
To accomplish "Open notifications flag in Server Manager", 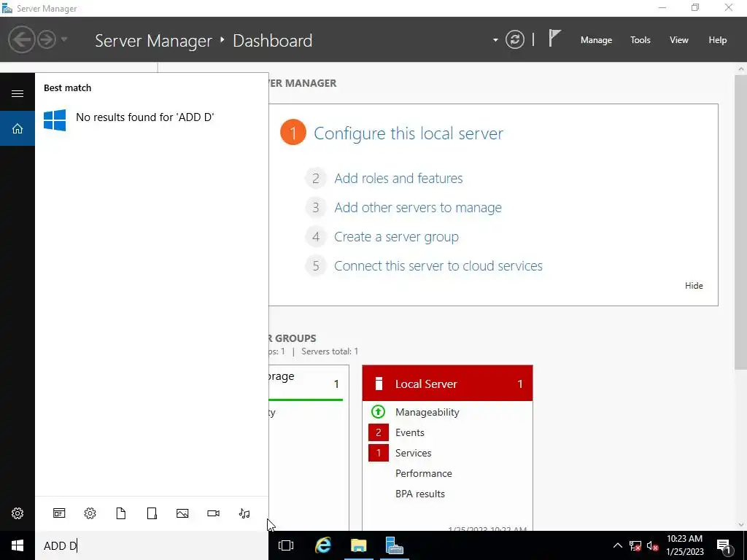I will (x=554, y=38).
